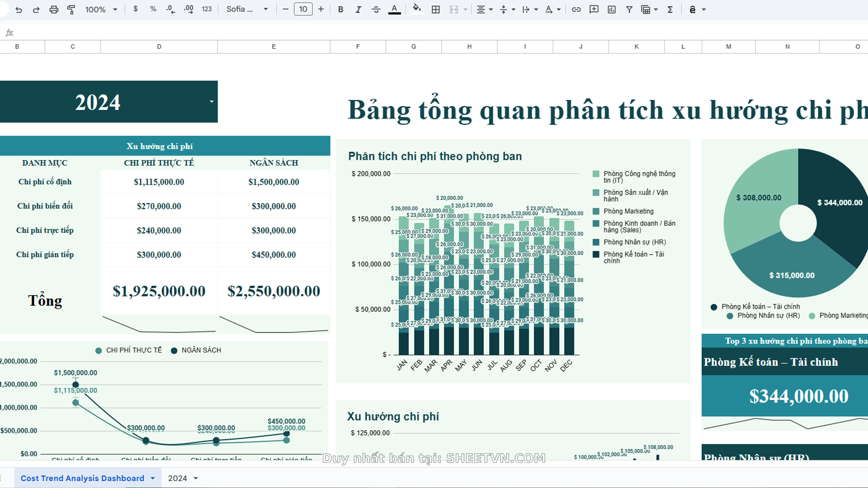Image resolution: width=868 pixels, height=488 pixels.
Task: Select the Cost Trend Analysis Dashboard tab
Action: click(83, 478)
